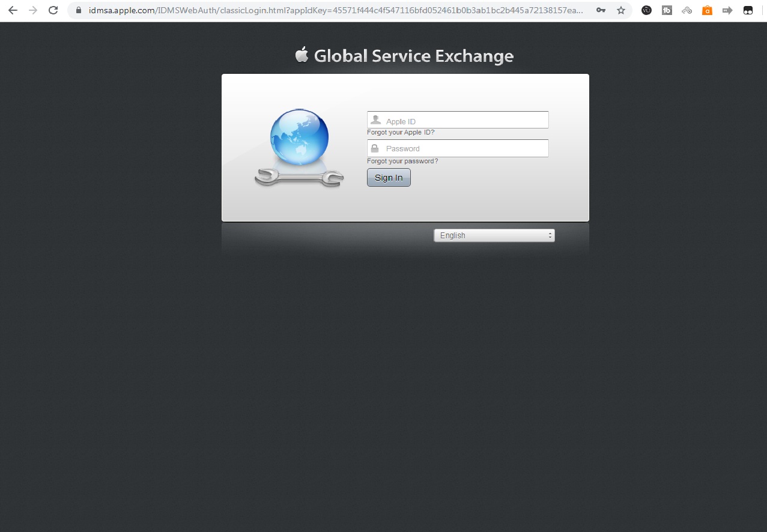Click the Apple logo above Global Service Exchange
767x532 pixels.
coord(301,54)
